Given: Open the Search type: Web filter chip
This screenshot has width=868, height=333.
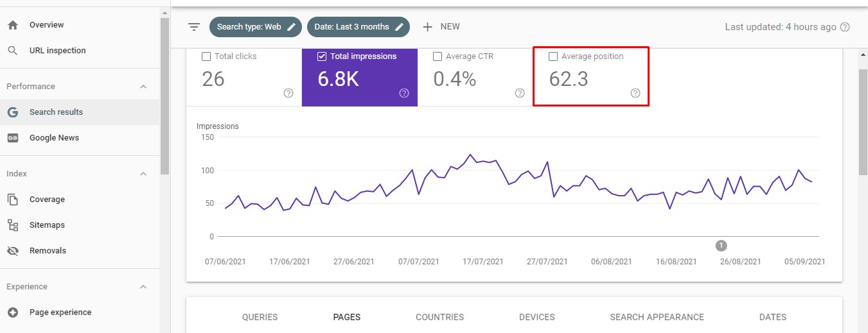Looking at the screenshot, I should click(x=256, y=27).
